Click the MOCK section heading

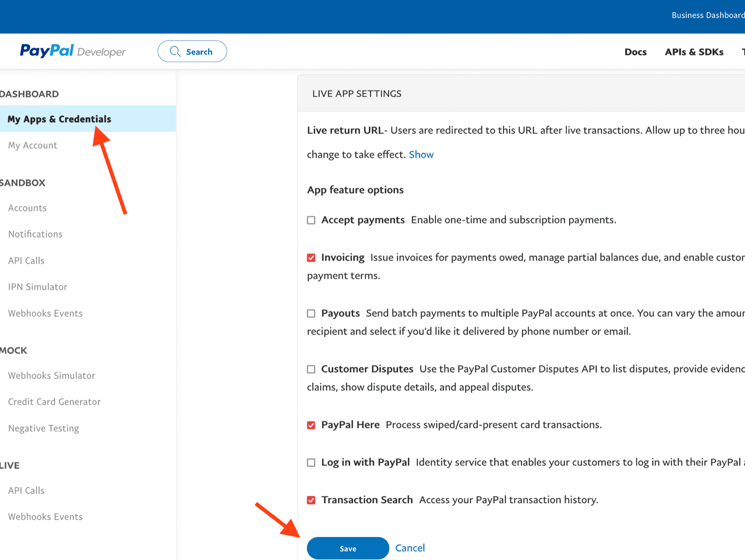(x=14, y=350)
